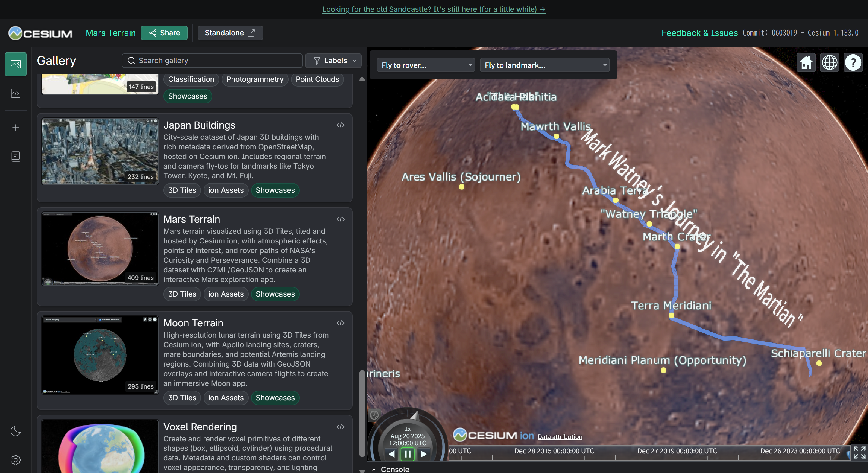The height and width of the screenshot is (473, 868).
Task: Open the settings gear in sidebar
Action: point(15,460)
